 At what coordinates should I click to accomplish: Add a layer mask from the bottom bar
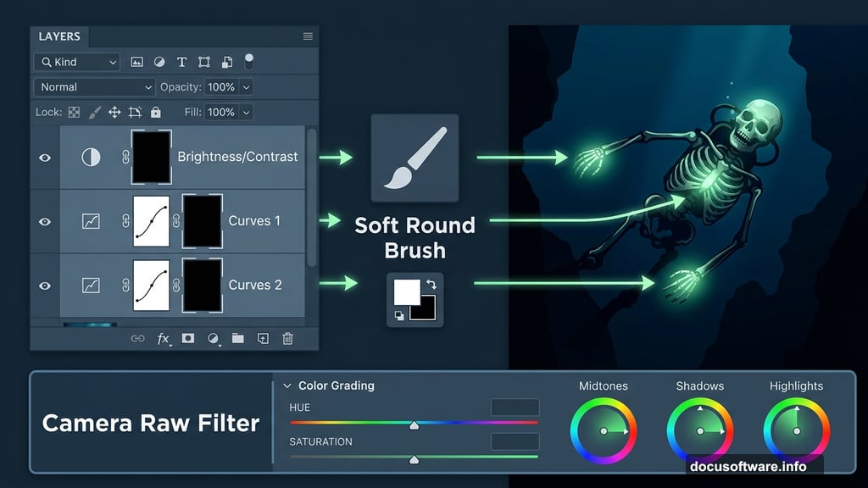188,338
